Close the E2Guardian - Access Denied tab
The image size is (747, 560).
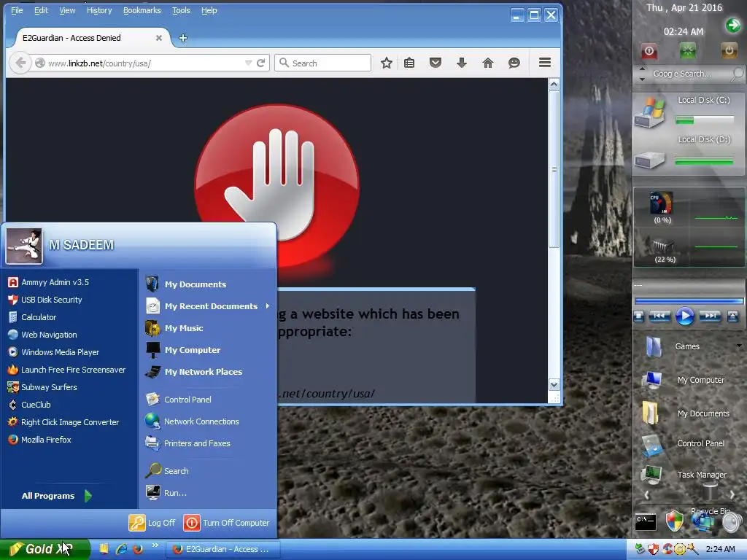[x=159, y=38]
